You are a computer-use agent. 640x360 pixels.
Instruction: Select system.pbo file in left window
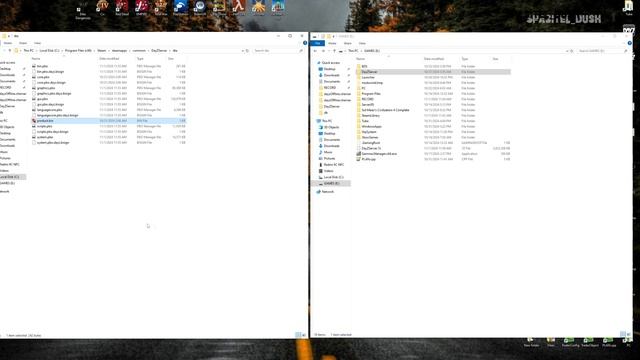coord(108,137)
